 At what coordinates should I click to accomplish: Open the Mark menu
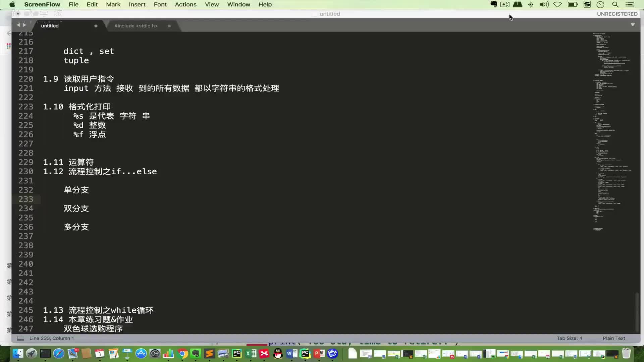click(113, 4)
